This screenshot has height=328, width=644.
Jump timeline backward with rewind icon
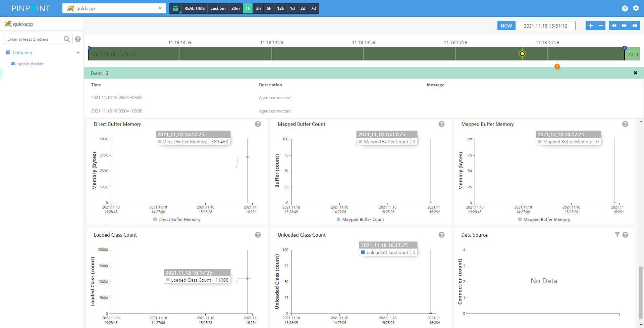click(614, 26)
